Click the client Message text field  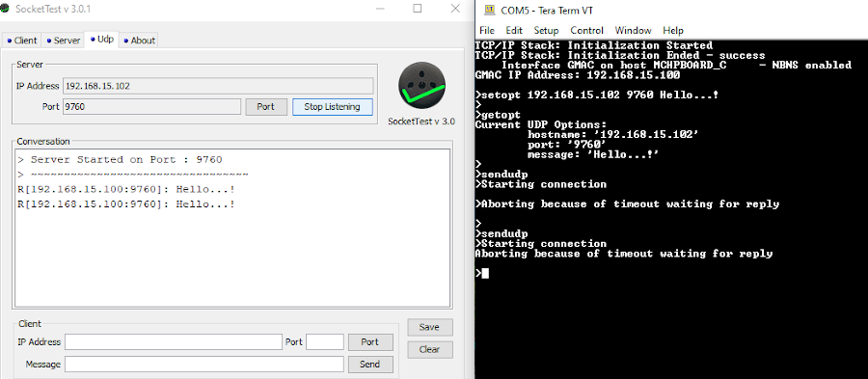pyautogui.click(x=204, y=365)
